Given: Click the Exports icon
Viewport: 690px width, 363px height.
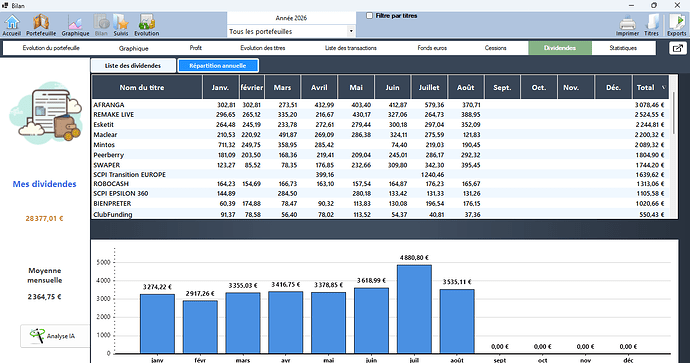Looking at the screenshot, I should tap(676, 26).
